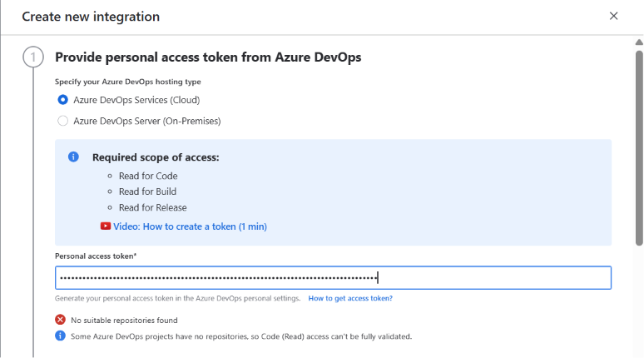
Task: Select Azure DevOps Services (Cloud) radio button
Action: (x=63, y=100)
